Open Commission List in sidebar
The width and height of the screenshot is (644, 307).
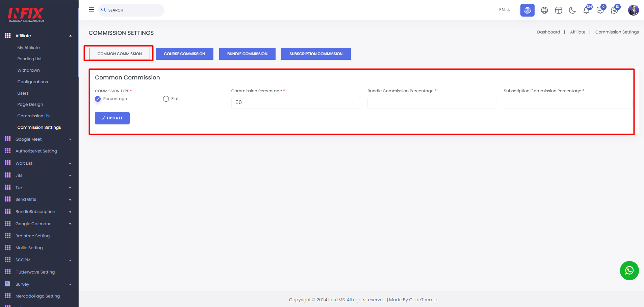(x=34, y=116)
